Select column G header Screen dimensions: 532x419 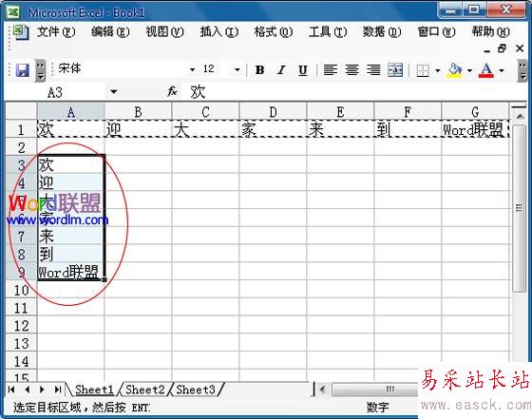[x=475, y=111]
